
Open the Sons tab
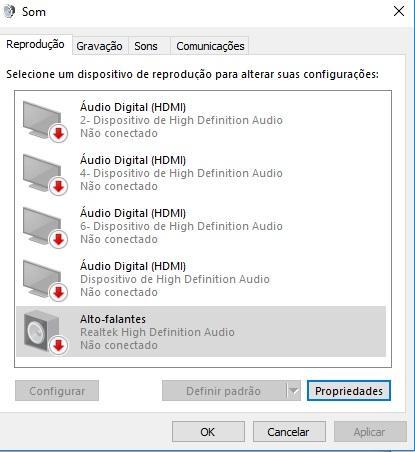[146, 46]
